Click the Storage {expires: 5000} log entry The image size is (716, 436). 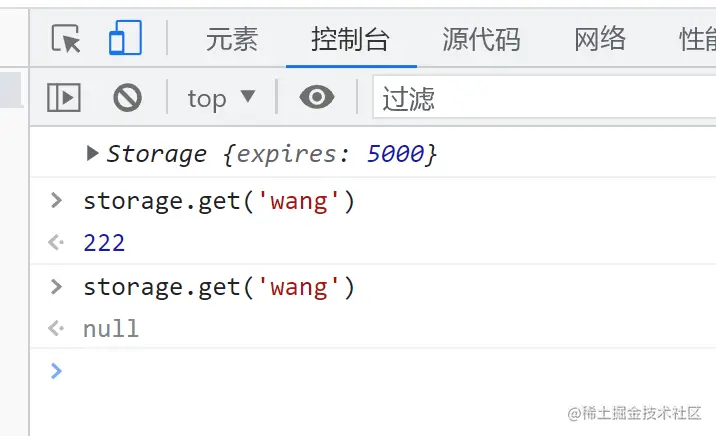pyautogui.click(x=271, y=154)
